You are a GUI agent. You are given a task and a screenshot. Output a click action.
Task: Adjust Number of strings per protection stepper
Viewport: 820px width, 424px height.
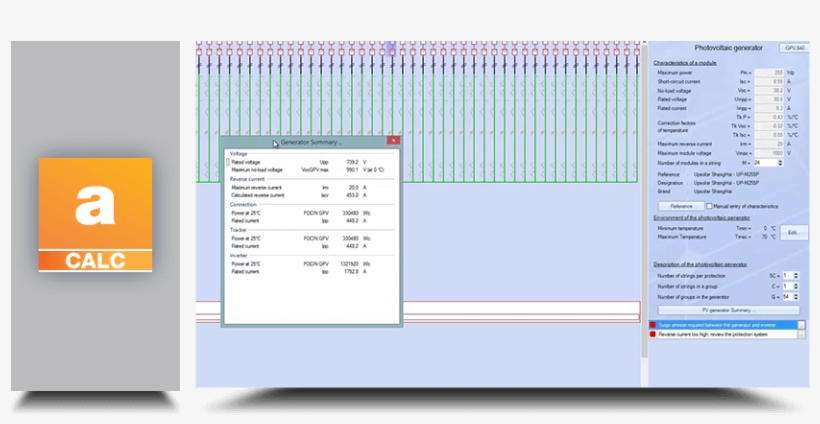pyautogui.click(x=796, y=276)
